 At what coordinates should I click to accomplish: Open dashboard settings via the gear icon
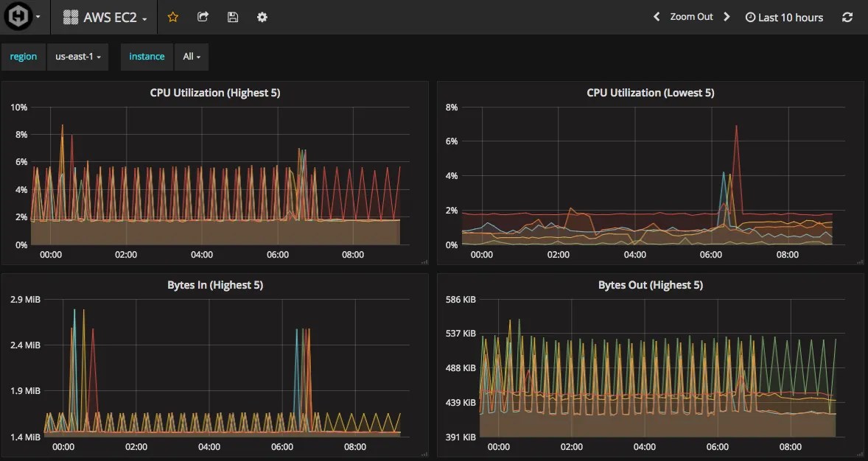[262, 16]
